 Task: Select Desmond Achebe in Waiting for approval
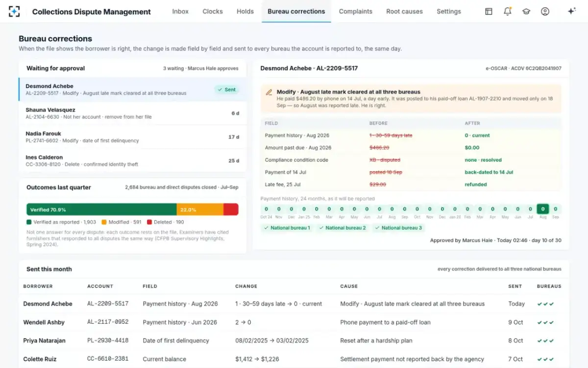132,89
